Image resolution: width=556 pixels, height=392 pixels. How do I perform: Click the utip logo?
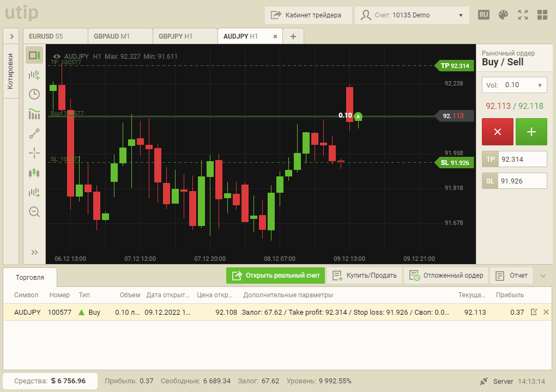22,13
